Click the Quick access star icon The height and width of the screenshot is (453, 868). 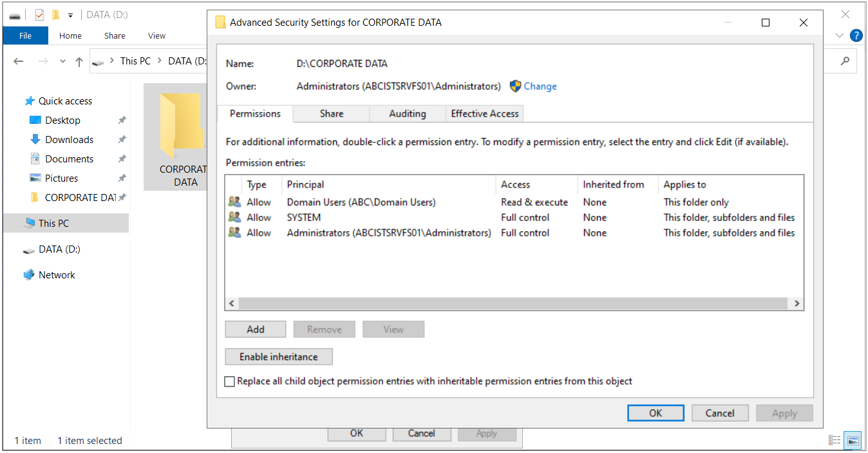click(x=30, y=101)
